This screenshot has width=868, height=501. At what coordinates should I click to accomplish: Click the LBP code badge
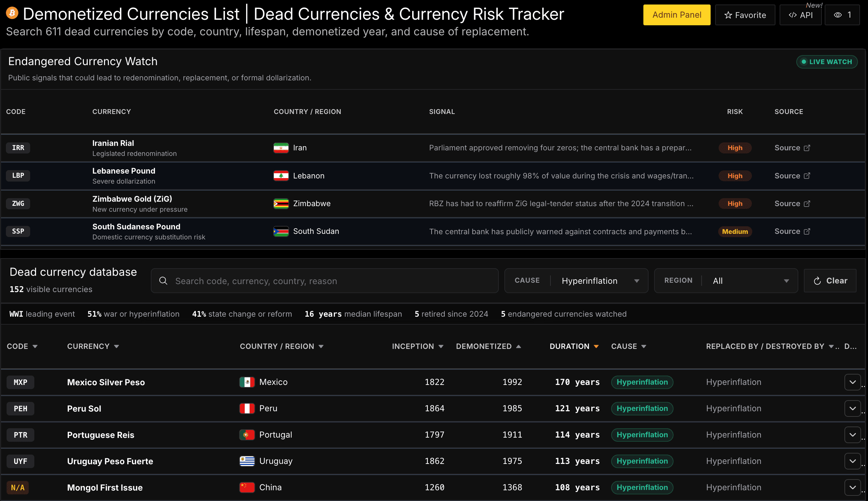pyautogui.click(x=18, y=175)
